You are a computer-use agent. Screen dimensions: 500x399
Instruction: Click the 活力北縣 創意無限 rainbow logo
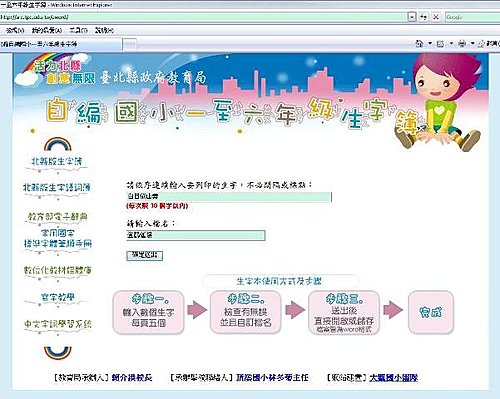55,69
